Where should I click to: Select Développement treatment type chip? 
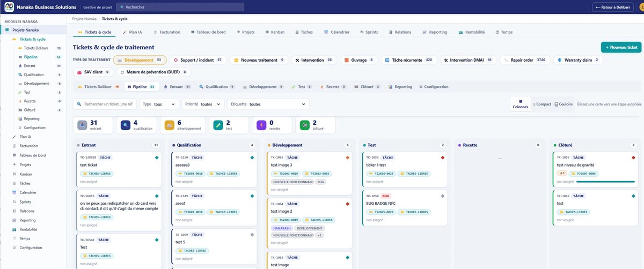pos(140,60)
